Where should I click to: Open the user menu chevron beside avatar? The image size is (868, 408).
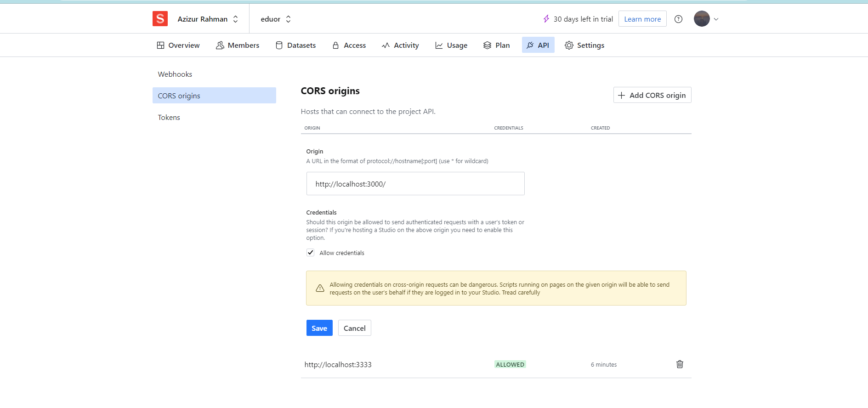[x=716, y=19]
